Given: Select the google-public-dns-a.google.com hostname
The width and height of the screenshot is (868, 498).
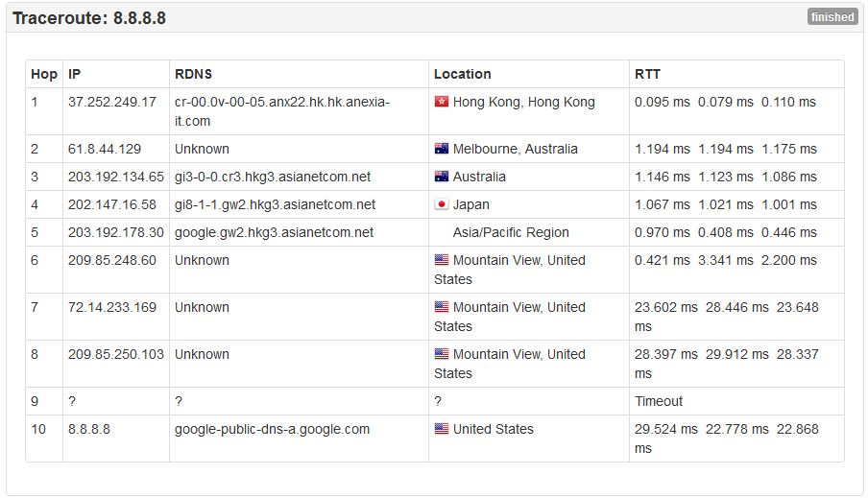Looking at the screenshot, I should coord(272,429).
